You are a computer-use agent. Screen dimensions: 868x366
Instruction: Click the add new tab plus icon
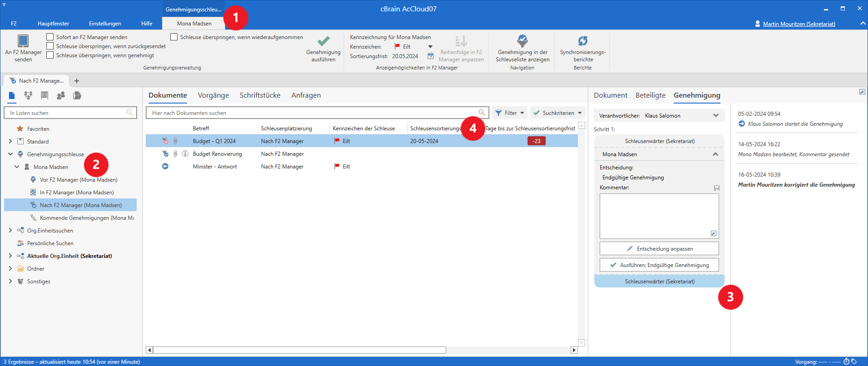click(x=77, y=81)
